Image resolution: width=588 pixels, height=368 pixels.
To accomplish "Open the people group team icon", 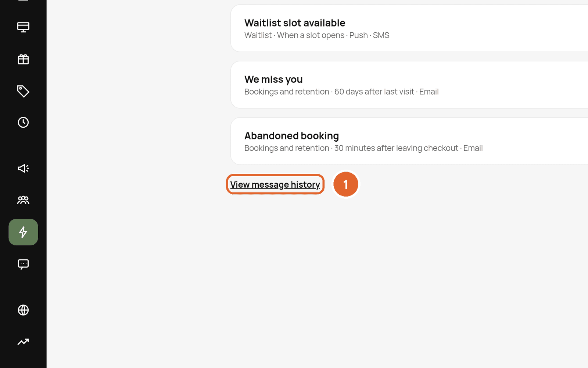I will [x=23, y=200].
